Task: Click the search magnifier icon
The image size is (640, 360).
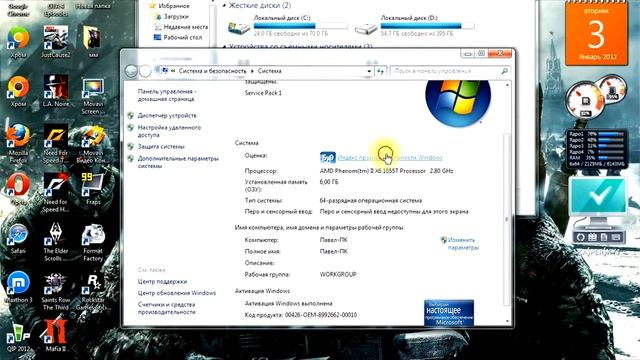Action: pyautogui.click(x=504, y=71)
